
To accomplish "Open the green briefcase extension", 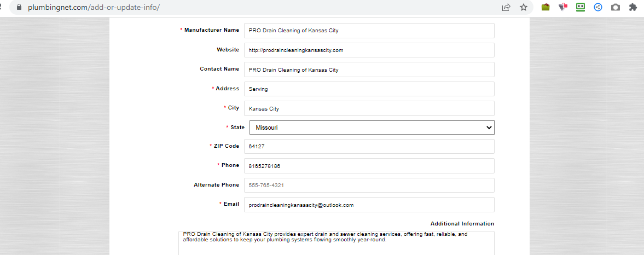I will [x=546, y=7].
